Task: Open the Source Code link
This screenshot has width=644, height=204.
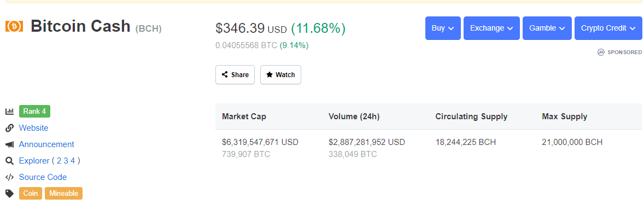Action: pos(43,177)
